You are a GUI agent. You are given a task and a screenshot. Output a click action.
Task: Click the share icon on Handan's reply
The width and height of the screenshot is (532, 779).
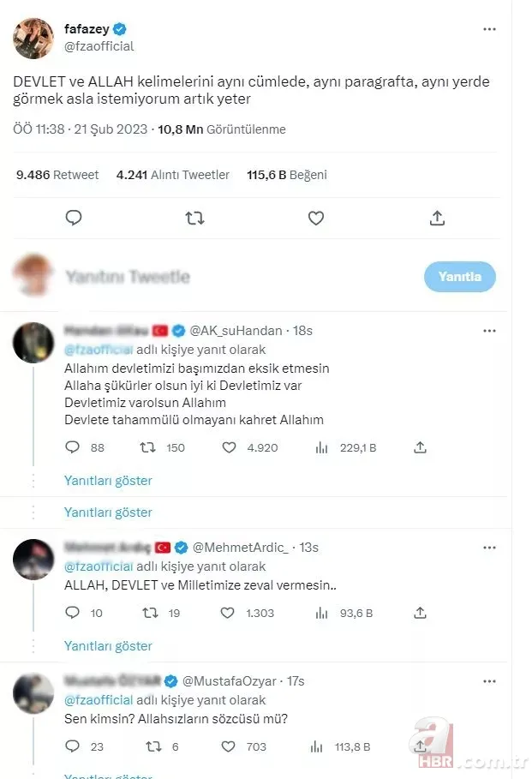point(420,446)
